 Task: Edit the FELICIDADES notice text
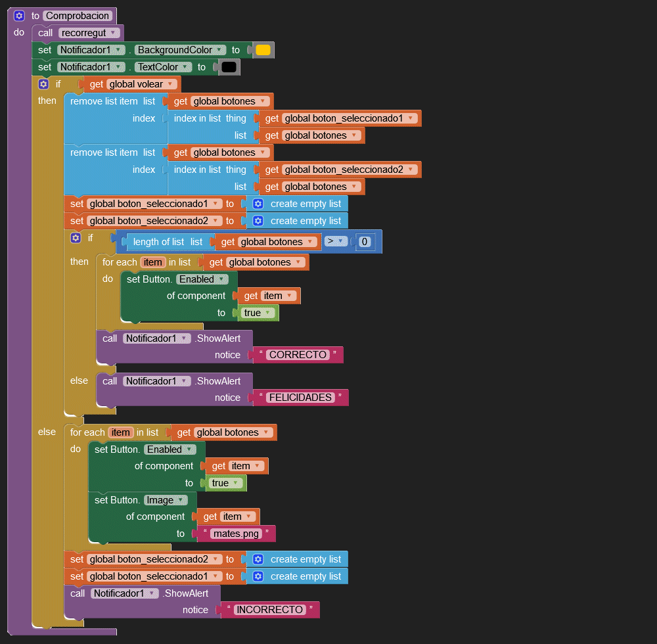coord(300,398)
